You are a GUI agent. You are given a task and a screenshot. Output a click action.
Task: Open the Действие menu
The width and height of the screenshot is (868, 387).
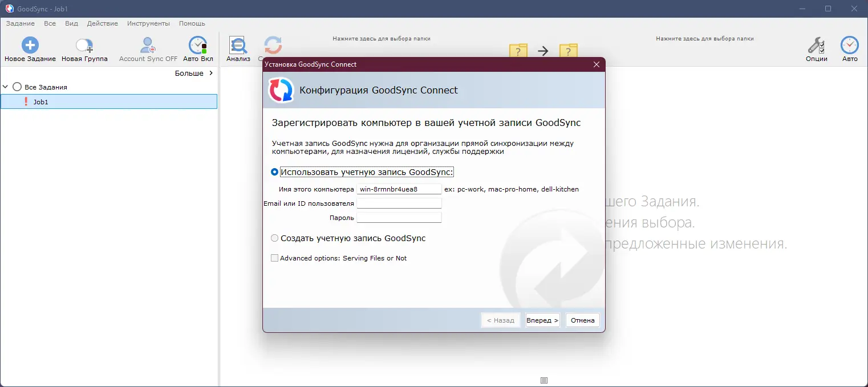point(103,23)
